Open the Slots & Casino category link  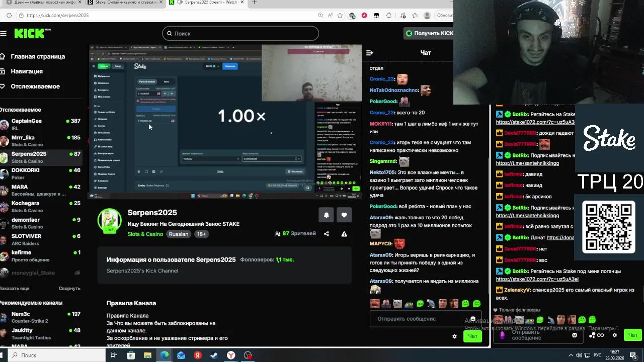click(145, 234)
